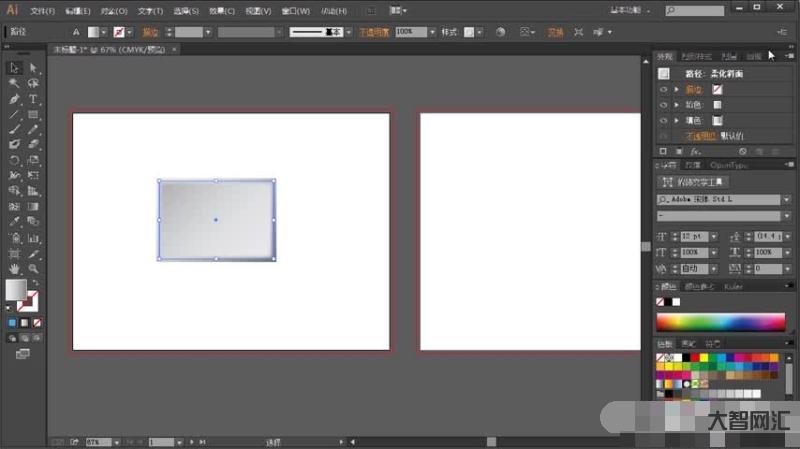The image size is (800, 449).
Task: Select the Selection tool (black arrow)
Action: [15, 68]
